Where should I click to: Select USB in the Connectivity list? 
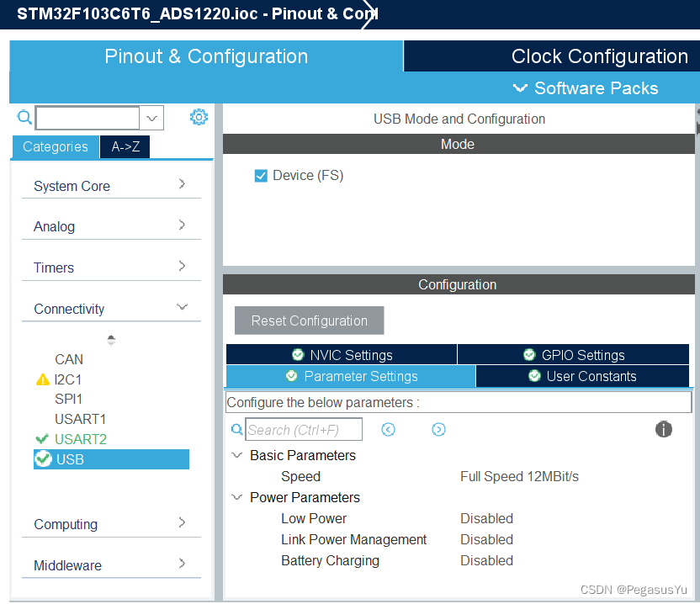[x=111, y=459]
